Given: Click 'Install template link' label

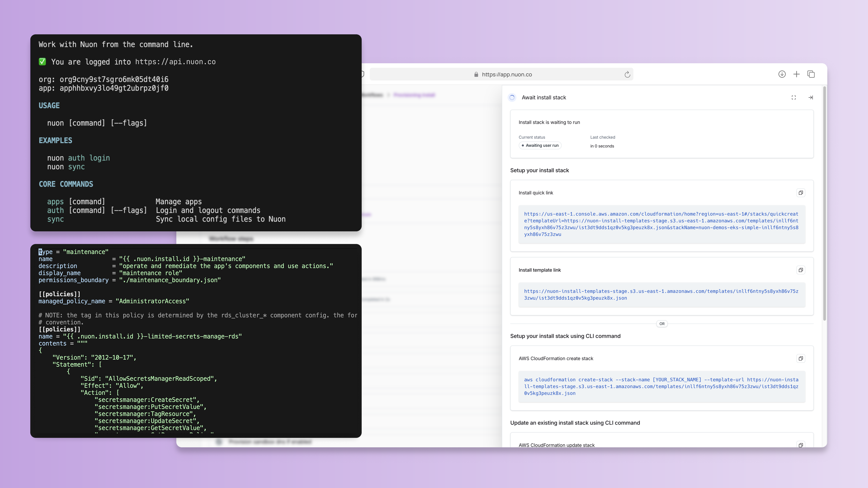Looking at the screenshot, I should click(x=540, y=270).
